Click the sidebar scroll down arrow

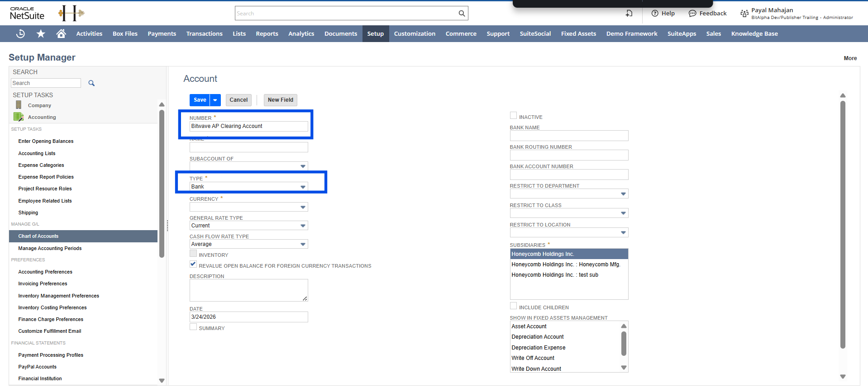pos(162,381)
